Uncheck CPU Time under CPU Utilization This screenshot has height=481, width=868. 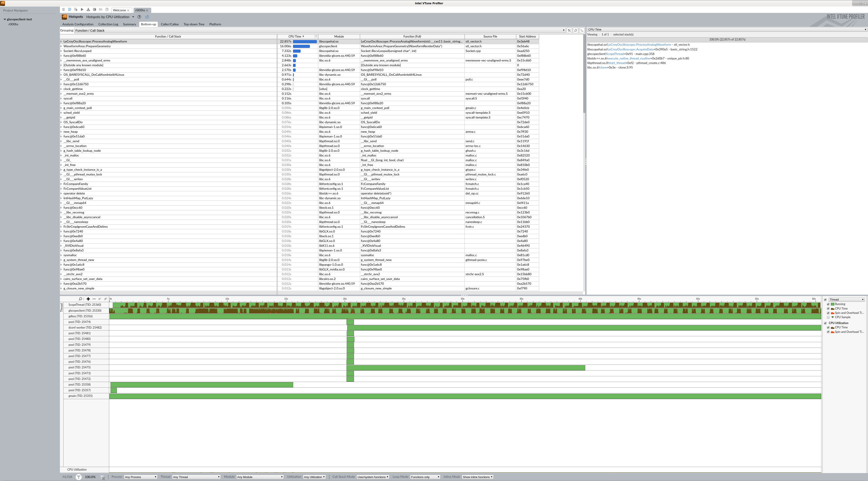point(828,328)
